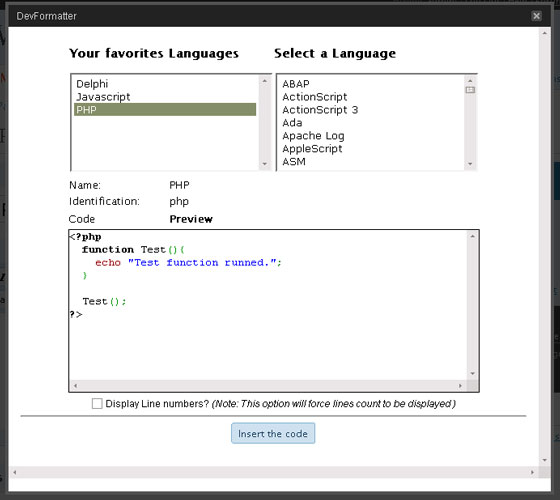The height and width of the screenshot is (500, 560).
Task: Enable Display Line numbers checkbox
Action: click(97, 404)
